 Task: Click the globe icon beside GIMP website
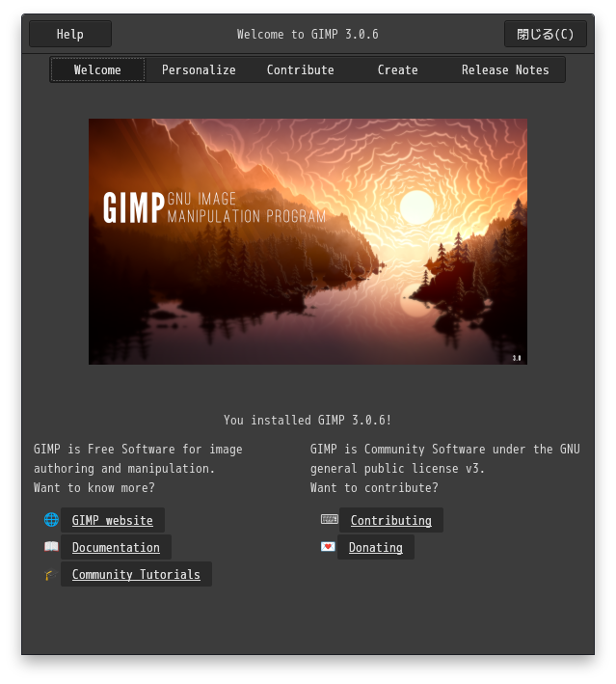click(x=51, y=520)
